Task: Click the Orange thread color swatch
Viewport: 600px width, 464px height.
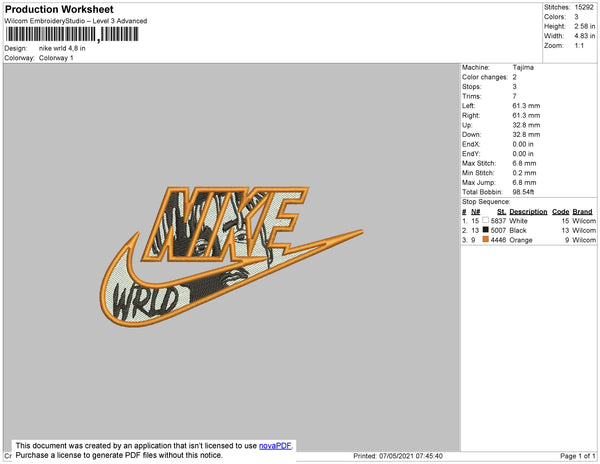Action: (x=486, y=239)
